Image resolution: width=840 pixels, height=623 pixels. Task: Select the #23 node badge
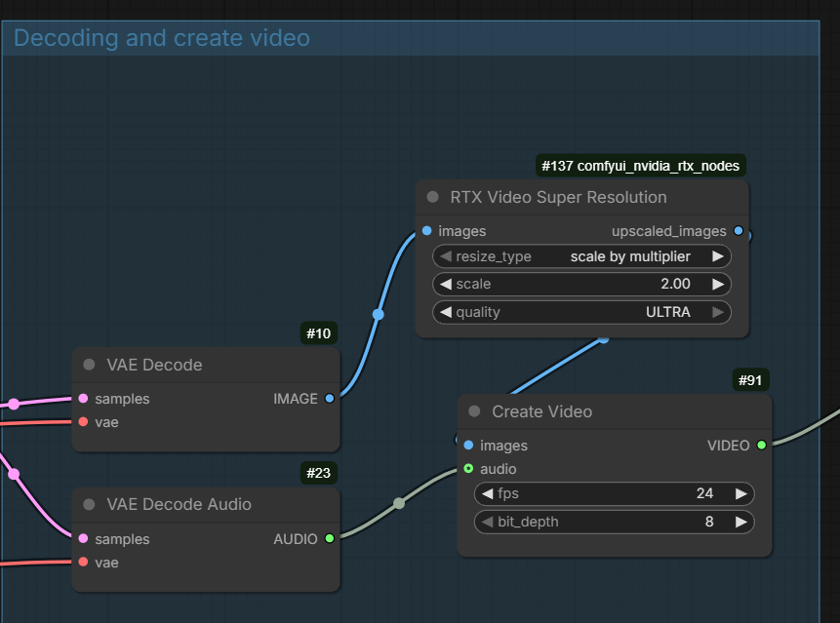click(x=319, y=473)
